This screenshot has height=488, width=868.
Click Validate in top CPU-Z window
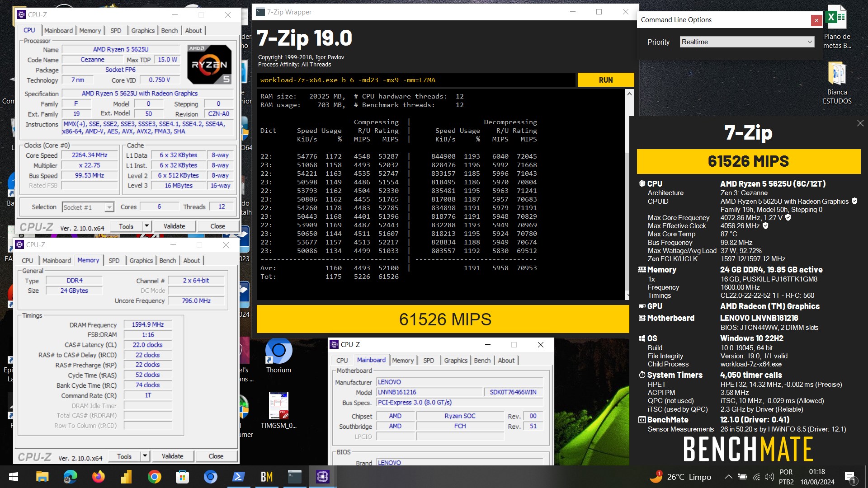click(x=175, y=226)
